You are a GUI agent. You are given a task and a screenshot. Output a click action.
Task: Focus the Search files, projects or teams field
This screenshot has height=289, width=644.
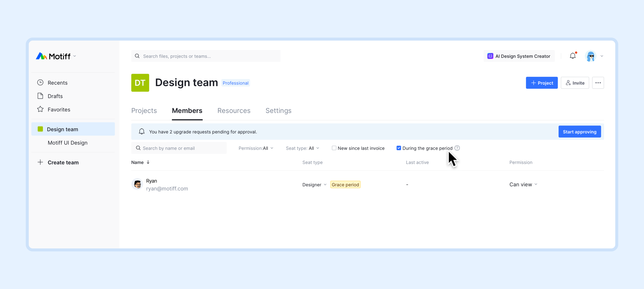206,56
